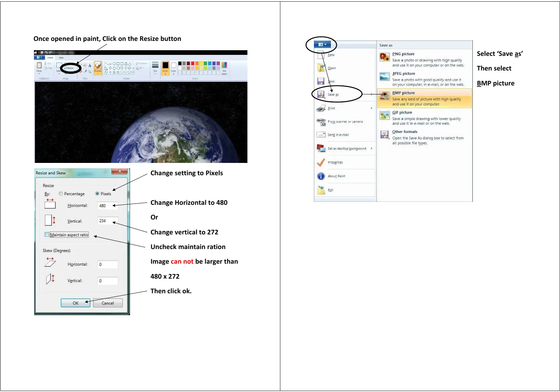Click the New blank page icon in the menu
Viewport: 560px width, 392px height.
click(x=321, y=55)
